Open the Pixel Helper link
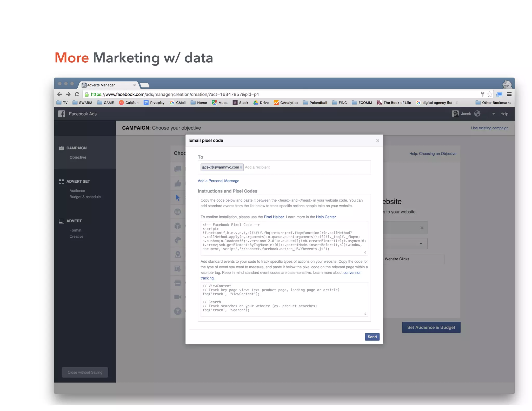The width and height of the screenshot is (532, 411). (x=274, y=217)
